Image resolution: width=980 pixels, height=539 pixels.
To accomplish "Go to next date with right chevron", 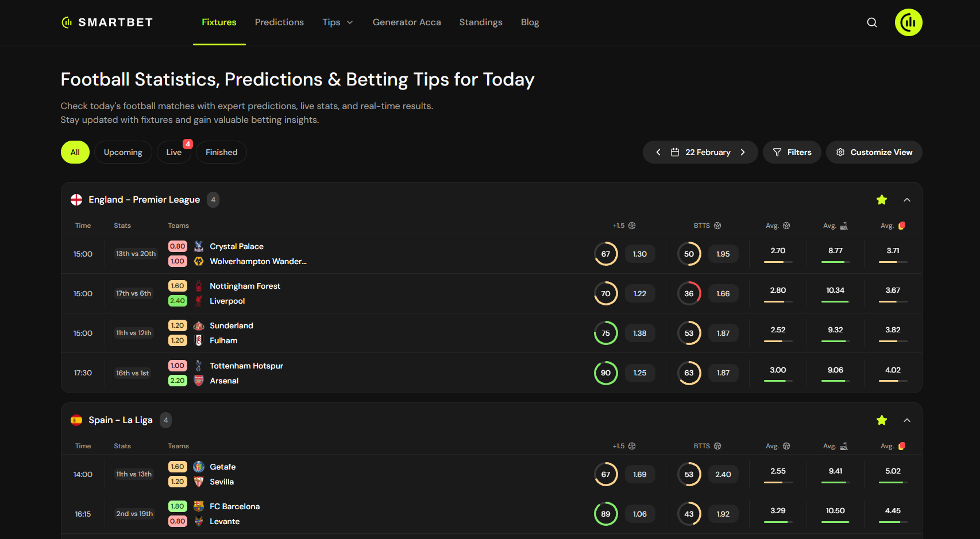I will pyautogui.click(x=743, y=152).
